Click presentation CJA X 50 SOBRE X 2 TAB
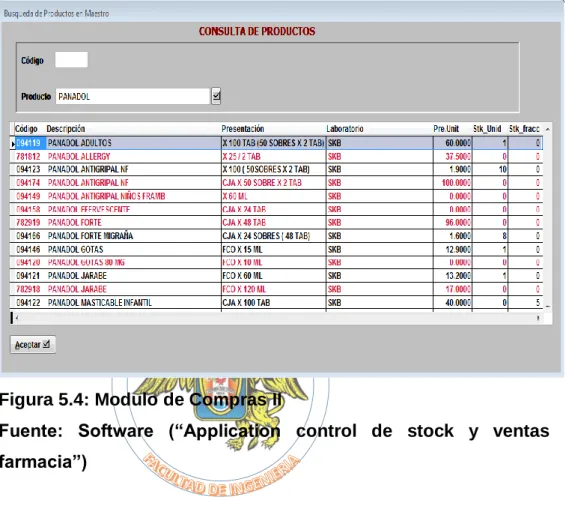 pyautogui.click(x=273, y=183)
